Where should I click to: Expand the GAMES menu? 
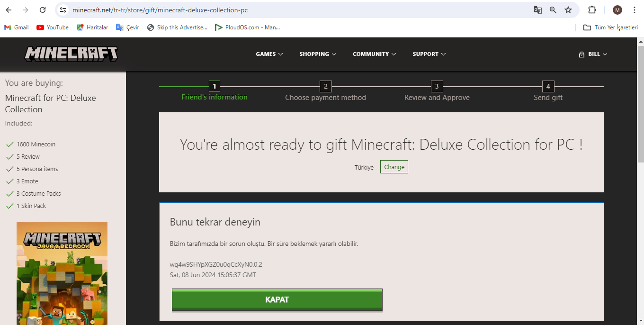(x=269, y=54)
